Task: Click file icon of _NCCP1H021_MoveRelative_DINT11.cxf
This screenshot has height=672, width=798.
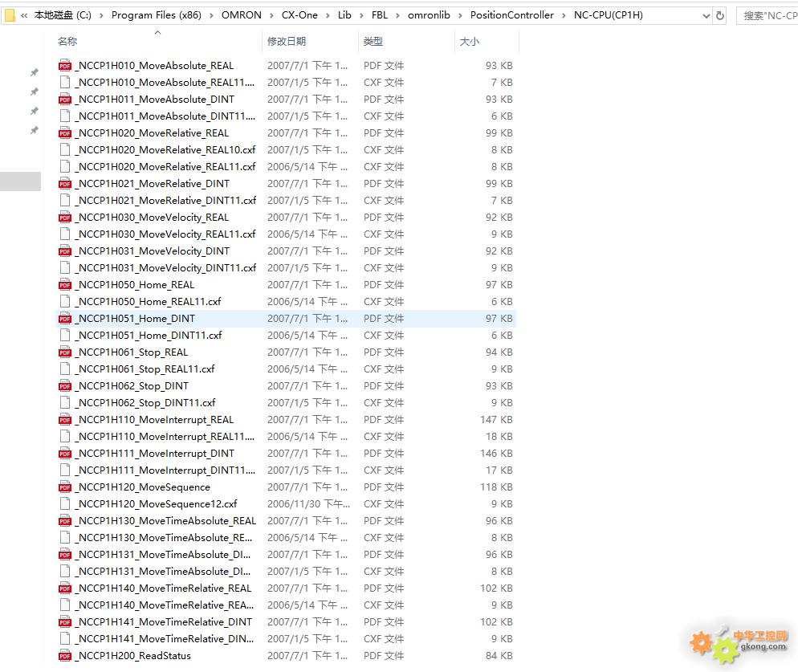Action: 65,200
